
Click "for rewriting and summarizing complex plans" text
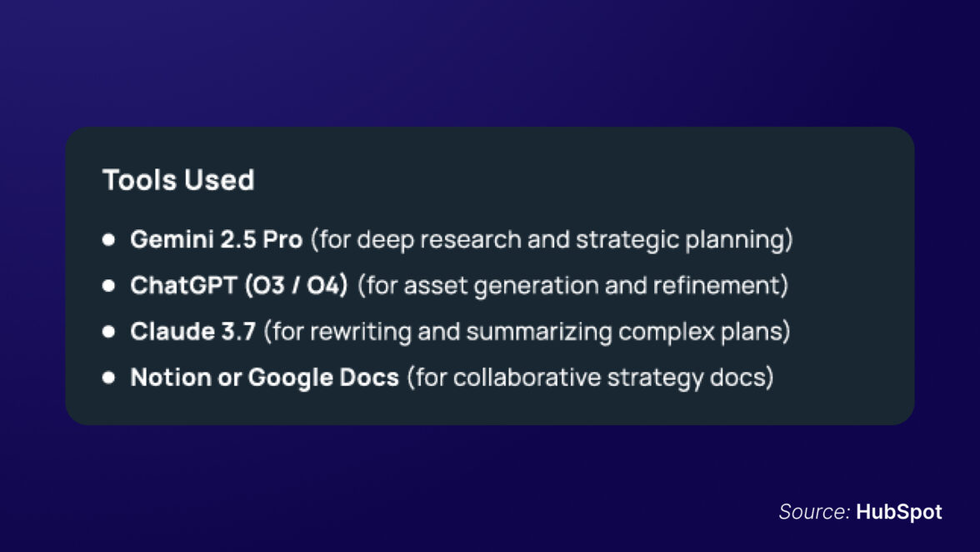pos(527,332)
